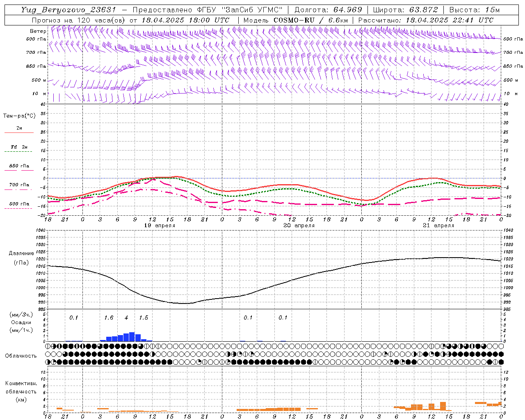
Task: Click the 'Осадки' precipitation label
Action: 21,323
